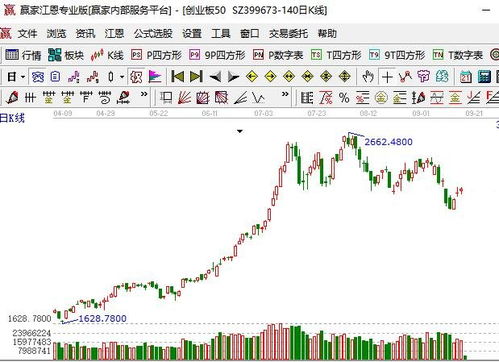Expand the 日 period dropdown arrow
This screenshot has height=362, width=499.
[x=23, y=77]
